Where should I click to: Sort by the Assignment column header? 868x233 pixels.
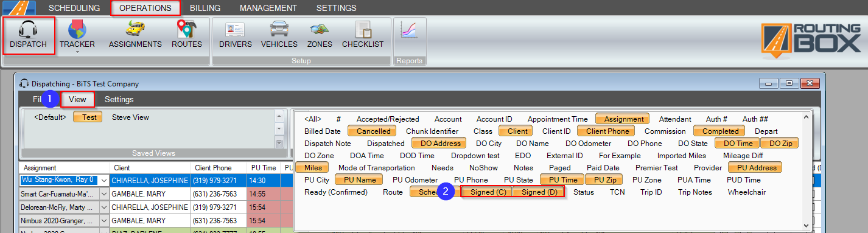[65, 167]
